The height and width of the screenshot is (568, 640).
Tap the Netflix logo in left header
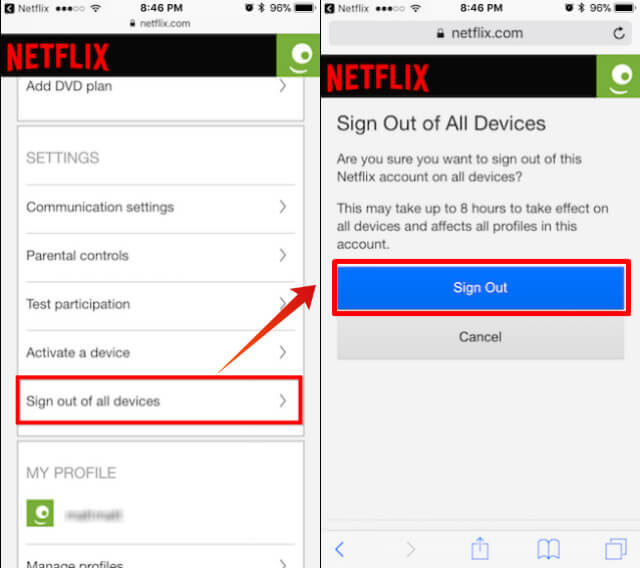coord(58,57)
